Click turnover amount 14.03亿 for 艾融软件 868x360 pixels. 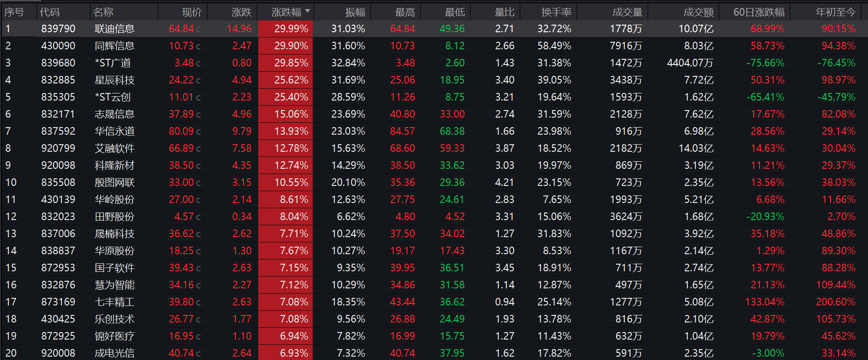[696, 148]
